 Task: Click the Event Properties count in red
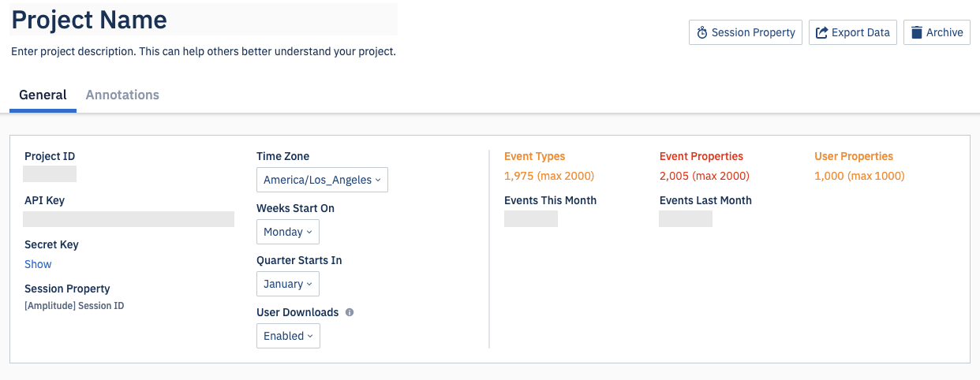(x=704, y=176)
